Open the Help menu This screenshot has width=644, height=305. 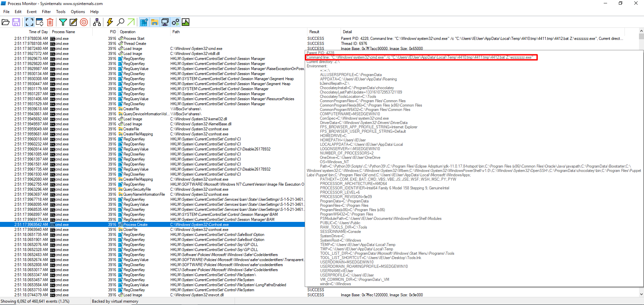(x=95, y=12)
